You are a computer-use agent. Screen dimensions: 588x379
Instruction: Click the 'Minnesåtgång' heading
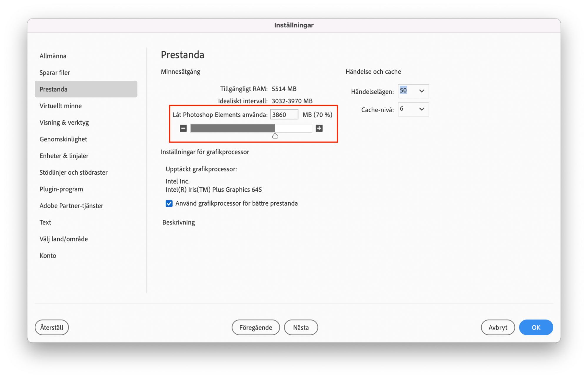point(181,72)
